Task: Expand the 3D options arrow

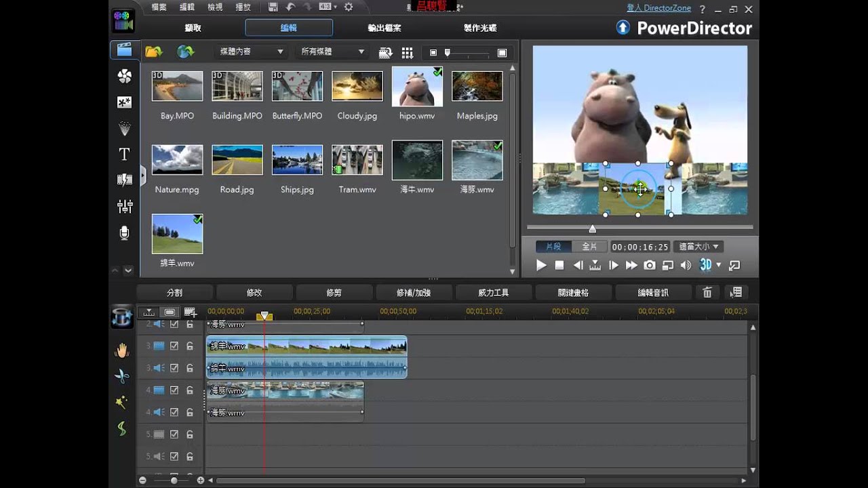Action: 719,266
